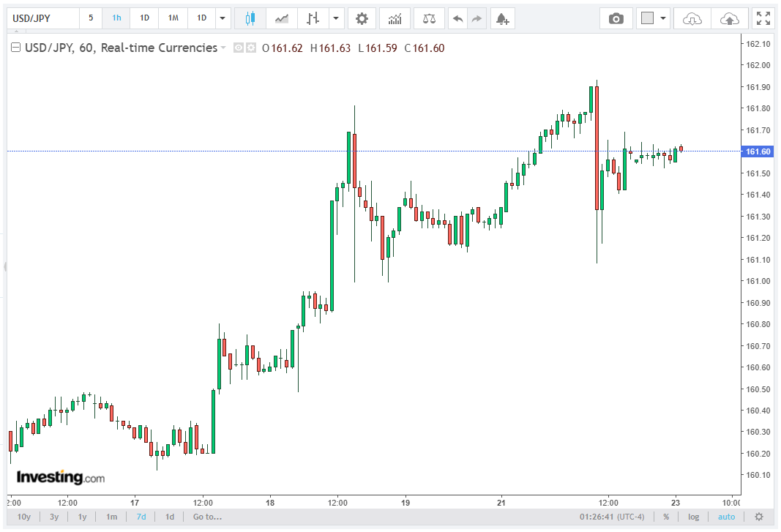Click the USD/JPY symbol input field
Screen dimensions: 781x532
coord(44,19)
